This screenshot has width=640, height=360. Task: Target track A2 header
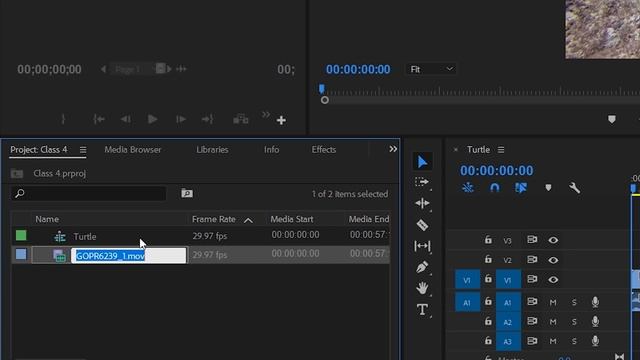pyautogui.click(x=508, y=322)
